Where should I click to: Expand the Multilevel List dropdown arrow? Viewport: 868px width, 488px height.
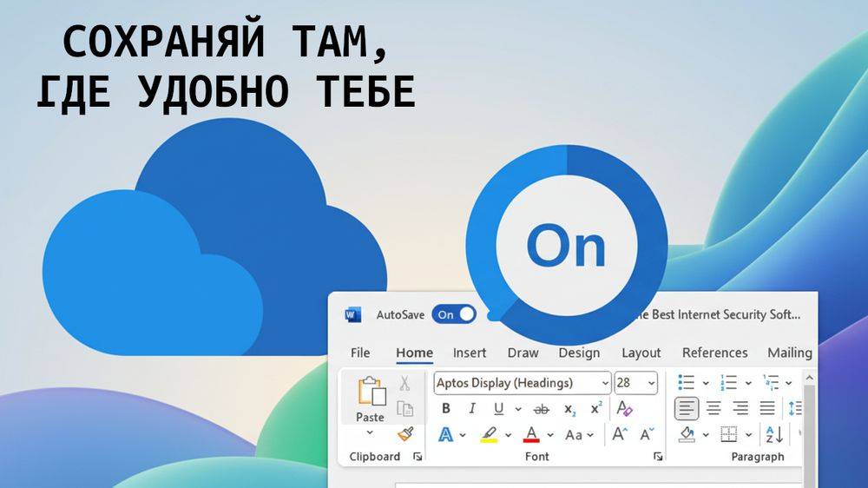tap(789, 383)
